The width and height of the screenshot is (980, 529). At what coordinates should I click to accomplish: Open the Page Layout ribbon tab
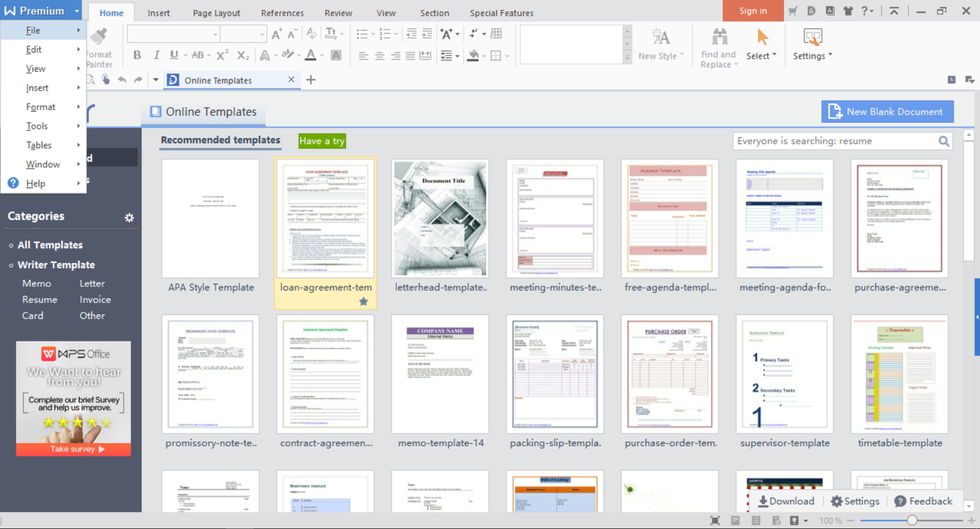[x=216, y=13]
